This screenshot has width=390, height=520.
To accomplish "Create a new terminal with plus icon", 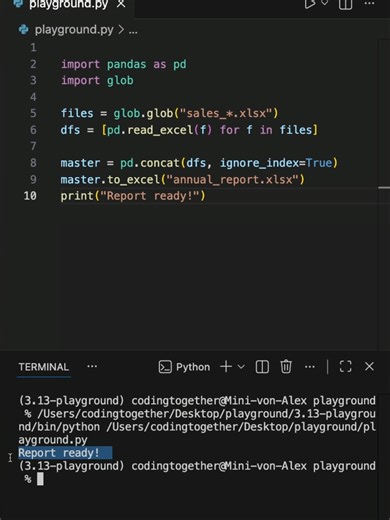I will click(x=226, y=367).
